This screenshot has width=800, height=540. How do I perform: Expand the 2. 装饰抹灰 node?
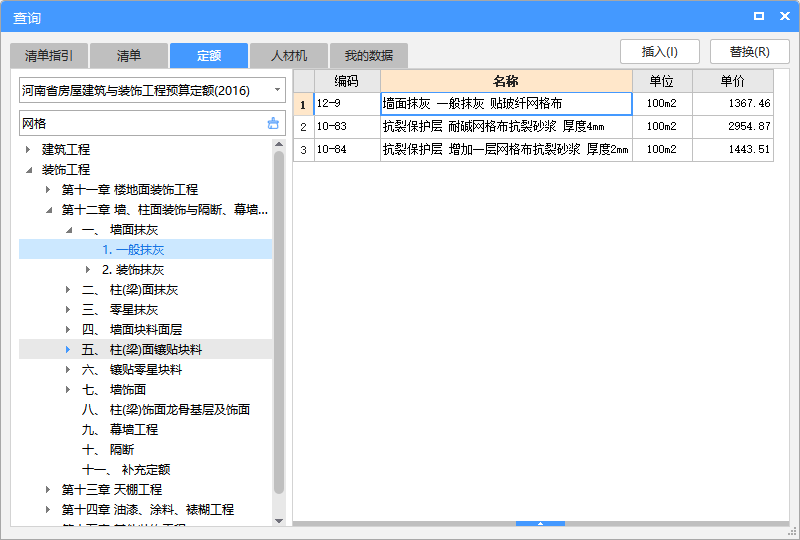(88, 269)
